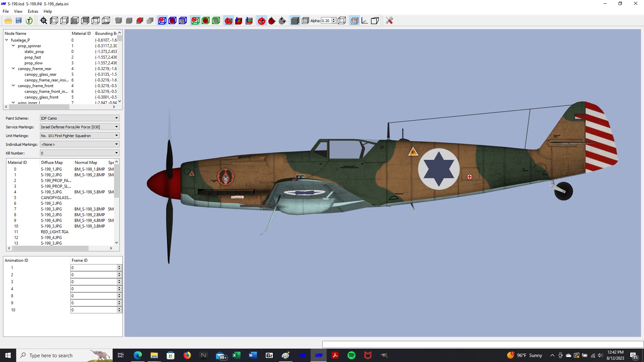Click Frame ID field for animation 8
The width and height of the screenshot is (644, 362).
(x=94, y=296)
